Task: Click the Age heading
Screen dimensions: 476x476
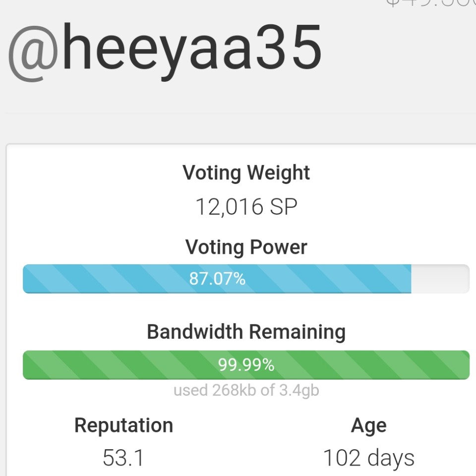Action: 368,425
